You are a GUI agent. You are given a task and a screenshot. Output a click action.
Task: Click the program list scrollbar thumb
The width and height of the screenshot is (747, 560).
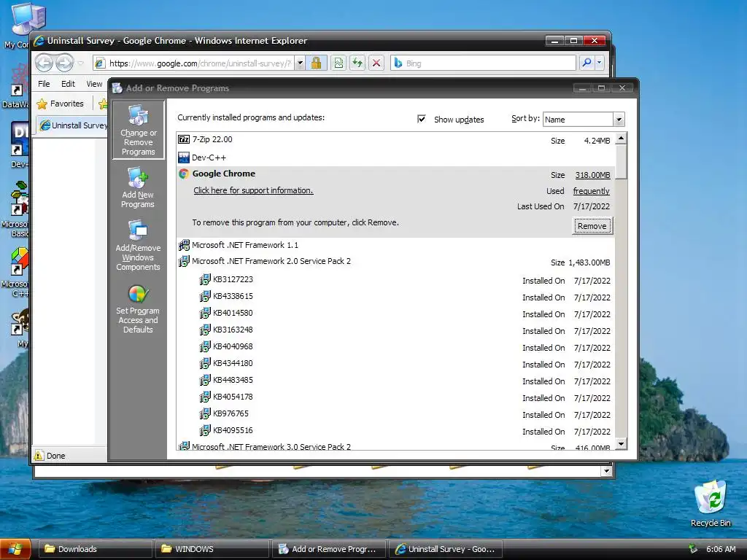[x=621, y=162]
